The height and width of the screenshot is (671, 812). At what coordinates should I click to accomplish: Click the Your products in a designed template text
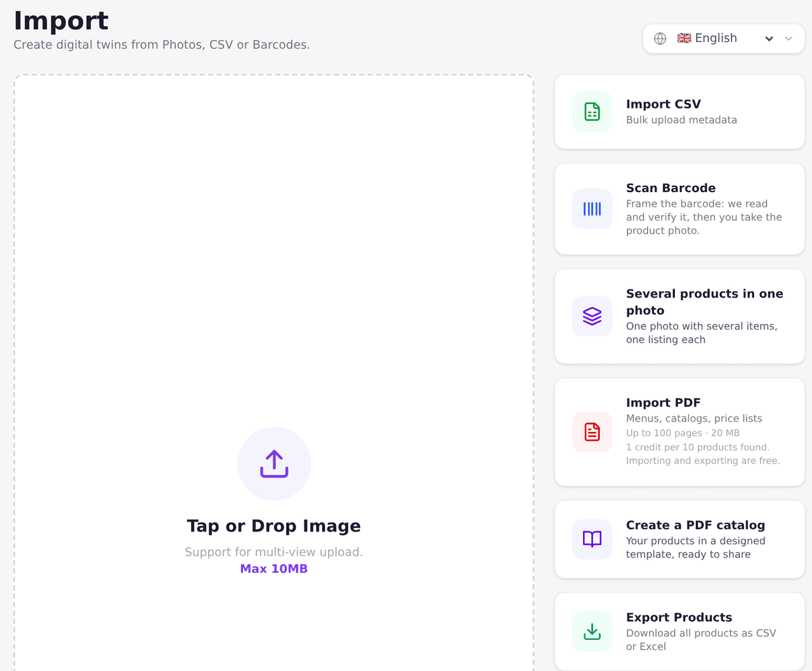tap(695, 547)
